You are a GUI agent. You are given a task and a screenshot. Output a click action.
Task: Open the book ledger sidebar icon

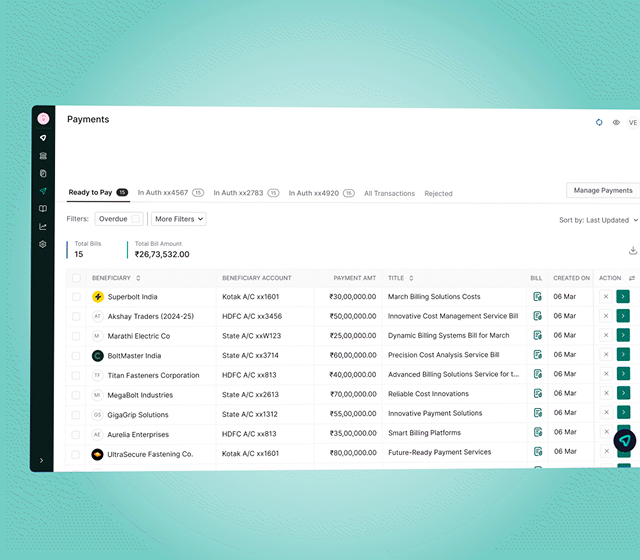click(x=43, y=209)
